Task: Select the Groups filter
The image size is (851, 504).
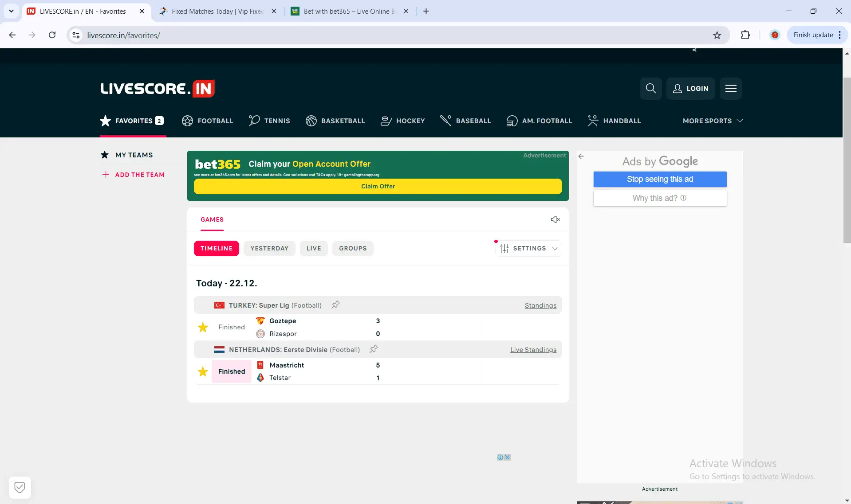Action: (353, 248)
